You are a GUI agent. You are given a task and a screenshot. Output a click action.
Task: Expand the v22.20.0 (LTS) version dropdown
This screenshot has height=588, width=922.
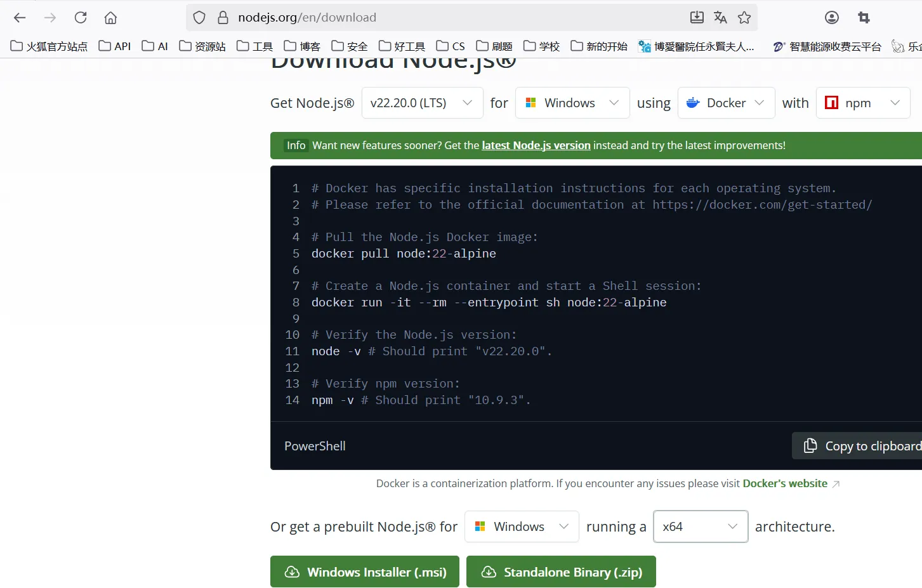click(x=421, y=103)
